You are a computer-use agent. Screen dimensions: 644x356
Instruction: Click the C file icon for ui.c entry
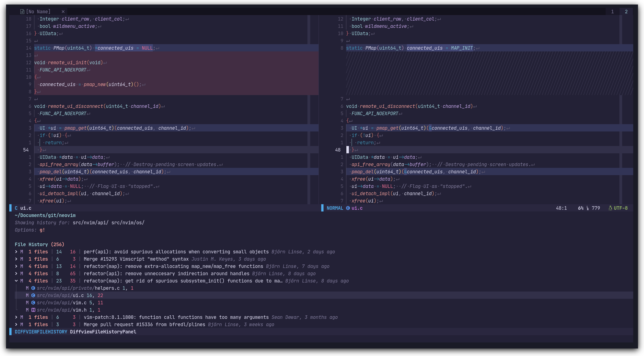(x=33, y=295)
